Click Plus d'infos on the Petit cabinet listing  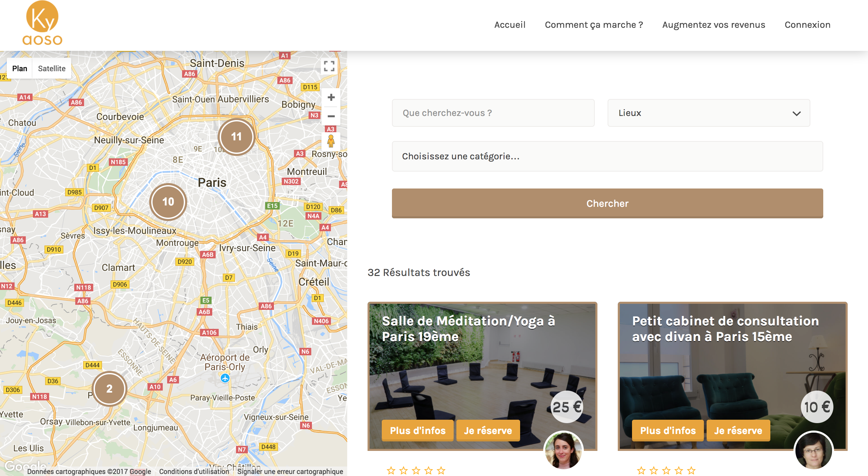(x=668, y=430)
